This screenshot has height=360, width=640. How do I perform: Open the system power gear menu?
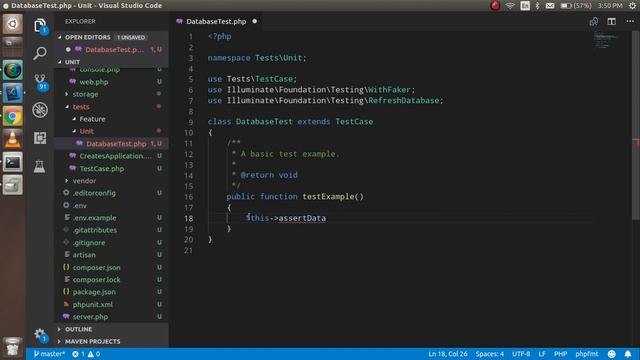[632, 5]
